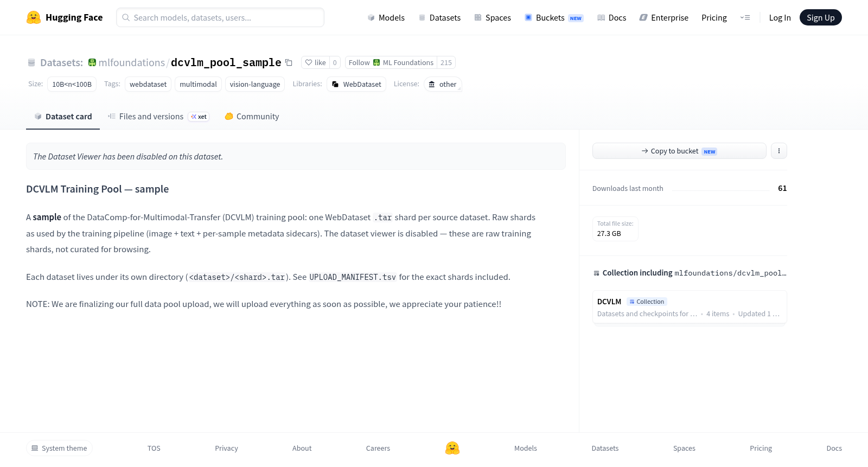Screen dimensions: 868x467
Task: Select the Dataset card tab
Action: (63, 116)
